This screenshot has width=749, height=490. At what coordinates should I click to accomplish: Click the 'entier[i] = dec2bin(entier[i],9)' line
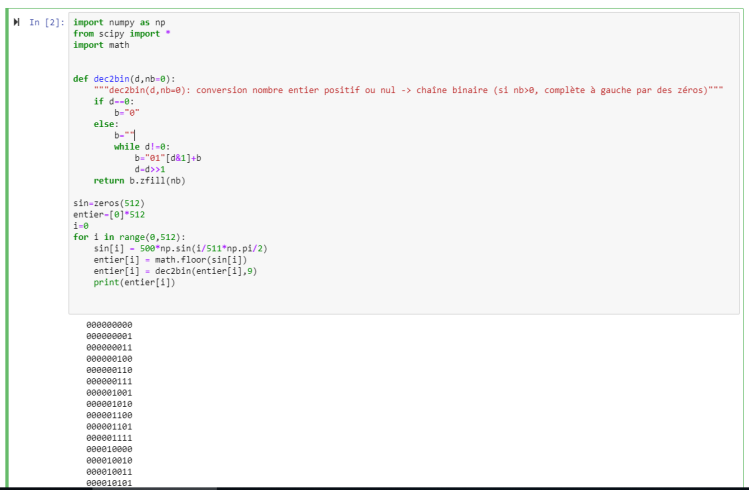[x=175, y=271]
